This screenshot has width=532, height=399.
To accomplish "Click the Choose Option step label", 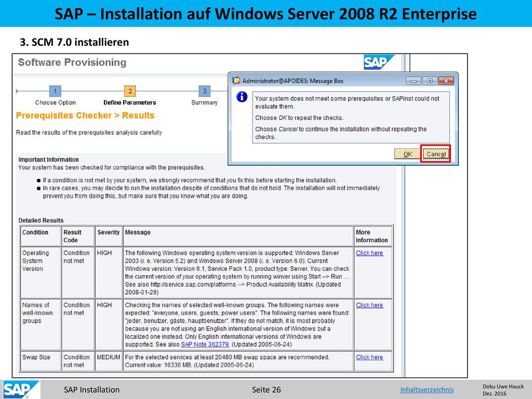I will pos(55,102).
